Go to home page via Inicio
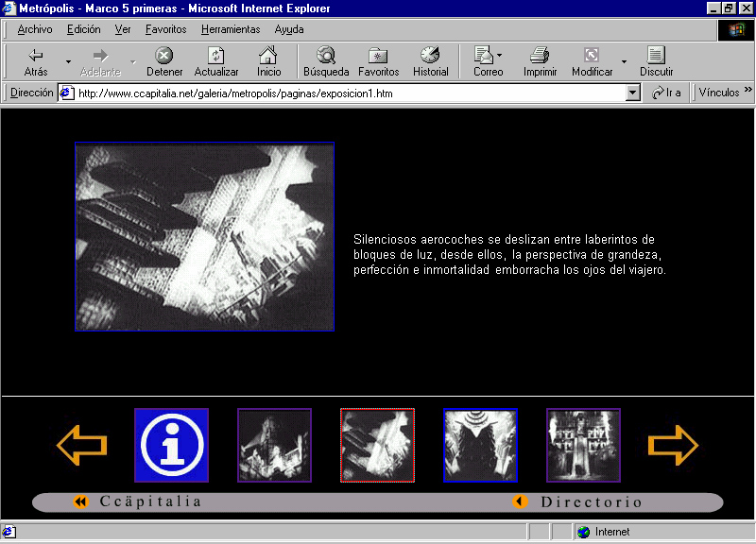This screenshot has width=756, height=544. point(268,61)
